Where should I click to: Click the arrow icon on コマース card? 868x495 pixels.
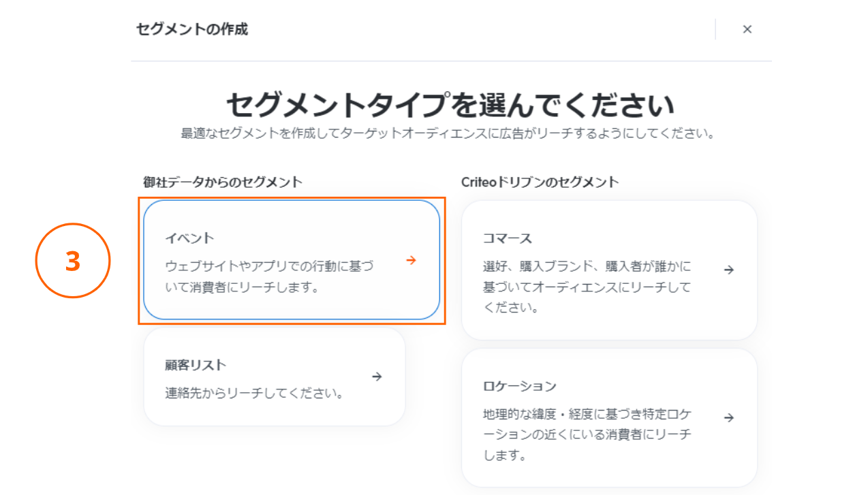[728, 270]
